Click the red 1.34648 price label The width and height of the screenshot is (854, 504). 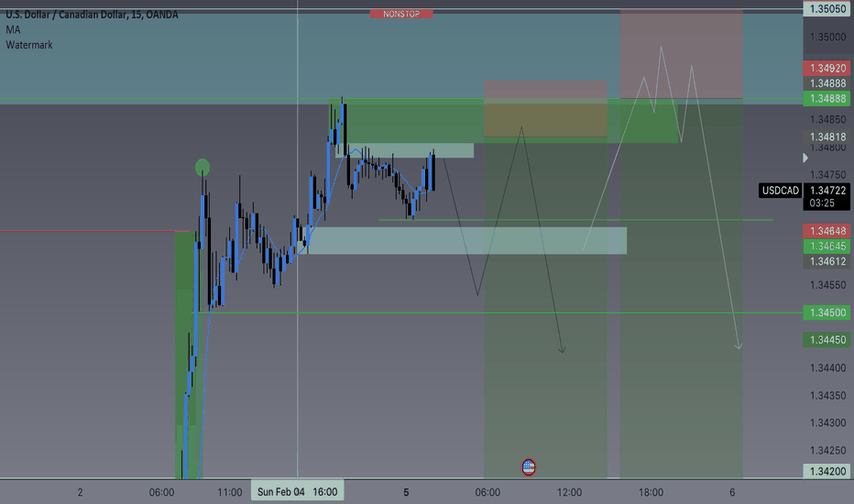(827, 231)
